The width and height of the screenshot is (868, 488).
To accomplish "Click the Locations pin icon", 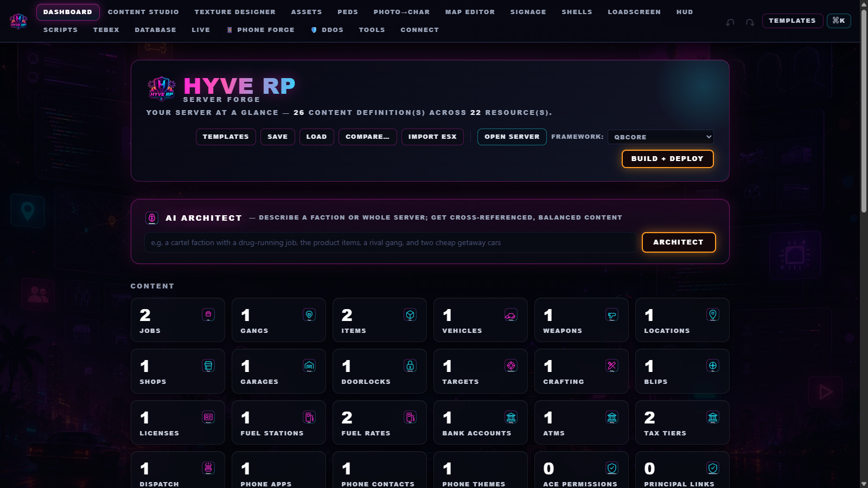I will click(x=713, y=314).
